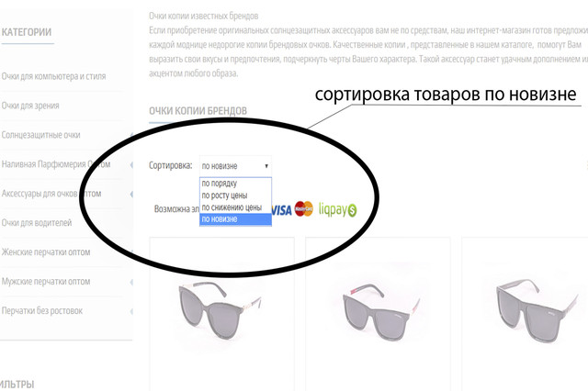View first sunglasses product with cat-eye frame
Image resolution: width=588 pixels, height=391 pixels.
(x=220, y=311)
